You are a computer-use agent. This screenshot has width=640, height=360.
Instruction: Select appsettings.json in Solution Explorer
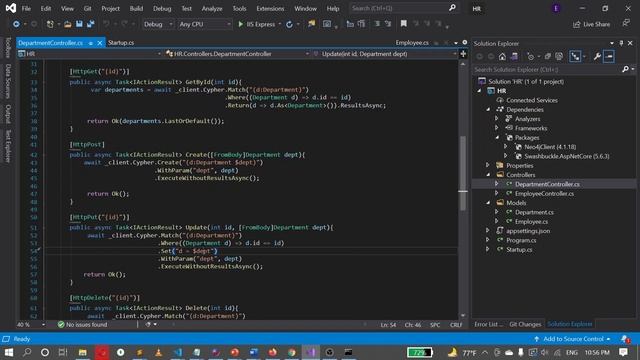tap(528, 231)
